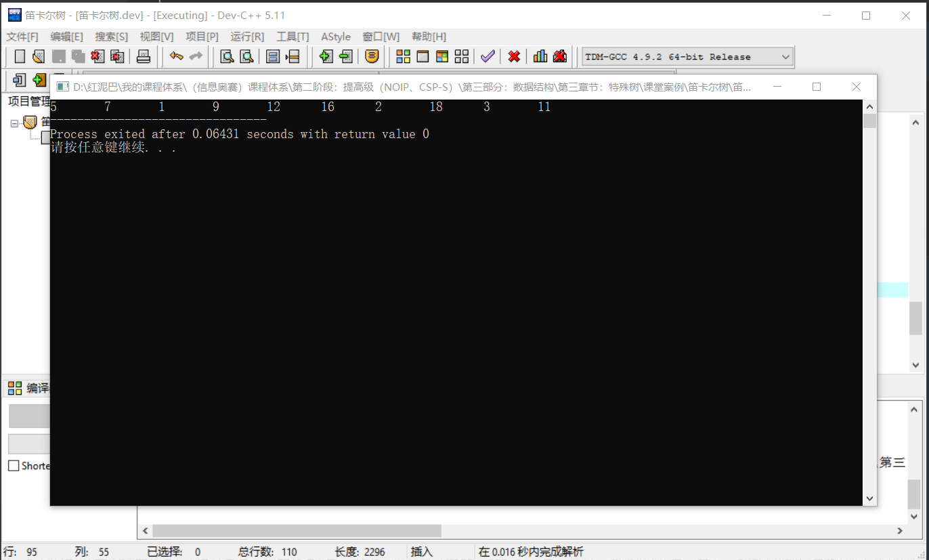
Task: Click the Save file toolbar icon
Action: 59,57
